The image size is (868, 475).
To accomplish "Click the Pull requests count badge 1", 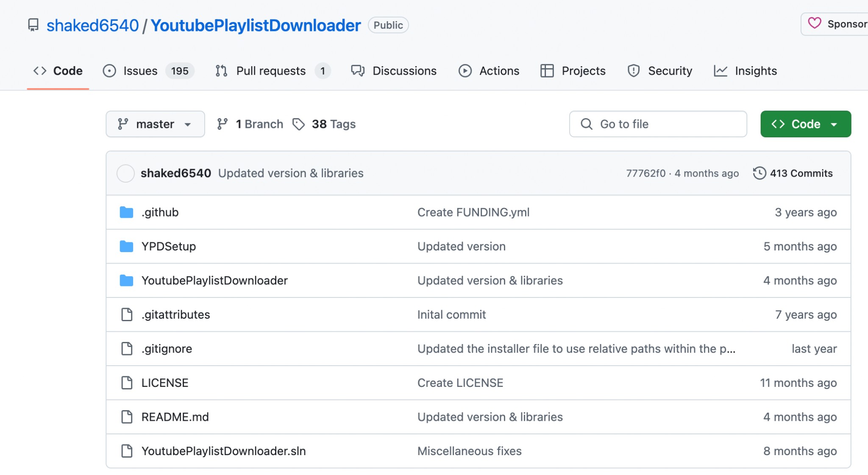I will coord(323,71).
